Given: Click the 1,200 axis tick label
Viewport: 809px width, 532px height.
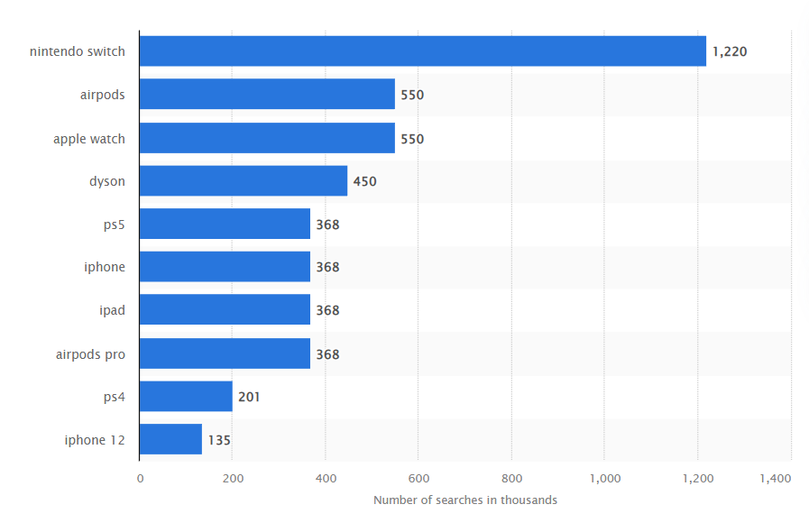Looking at the screenshot, I should pos(698,478).
